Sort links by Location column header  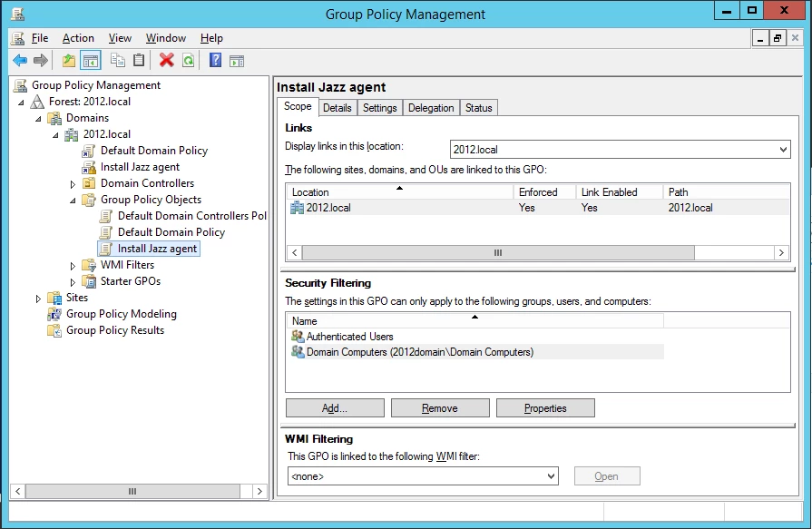(400, 192)
